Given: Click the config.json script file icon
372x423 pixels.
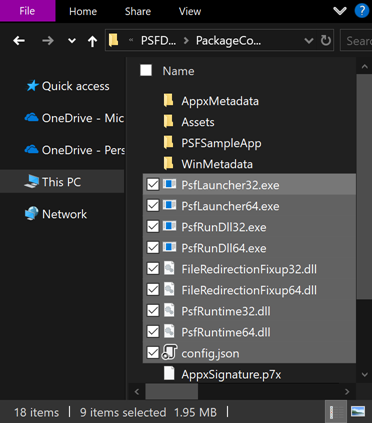Looking at the screenshot, I should click(169, 352).
